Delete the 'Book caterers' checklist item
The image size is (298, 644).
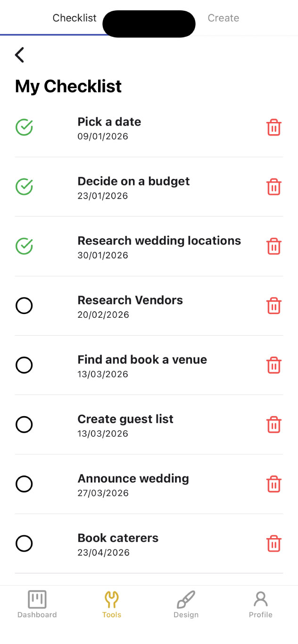[274, 543]
